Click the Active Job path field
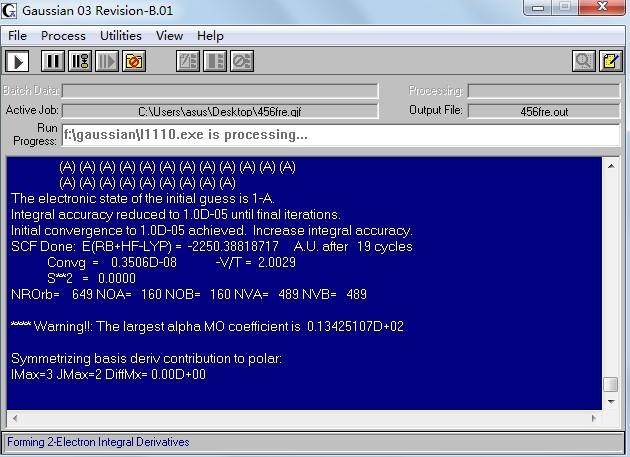 [x=220, y=111]
